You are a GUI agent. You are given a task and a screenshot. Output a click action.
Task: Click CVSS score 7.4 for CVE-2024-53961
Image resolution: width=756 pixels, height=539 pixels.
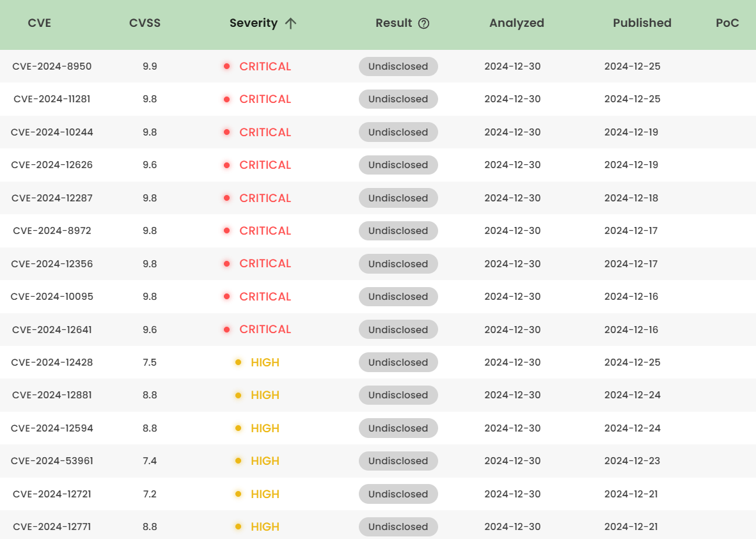[x=150, y=461]
